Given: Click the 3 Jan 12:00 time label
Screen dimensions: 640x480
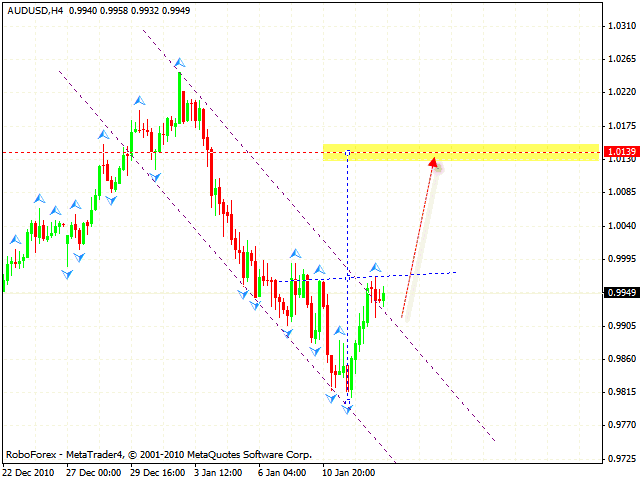Looking at the screenshot, I should click(218, 473).
